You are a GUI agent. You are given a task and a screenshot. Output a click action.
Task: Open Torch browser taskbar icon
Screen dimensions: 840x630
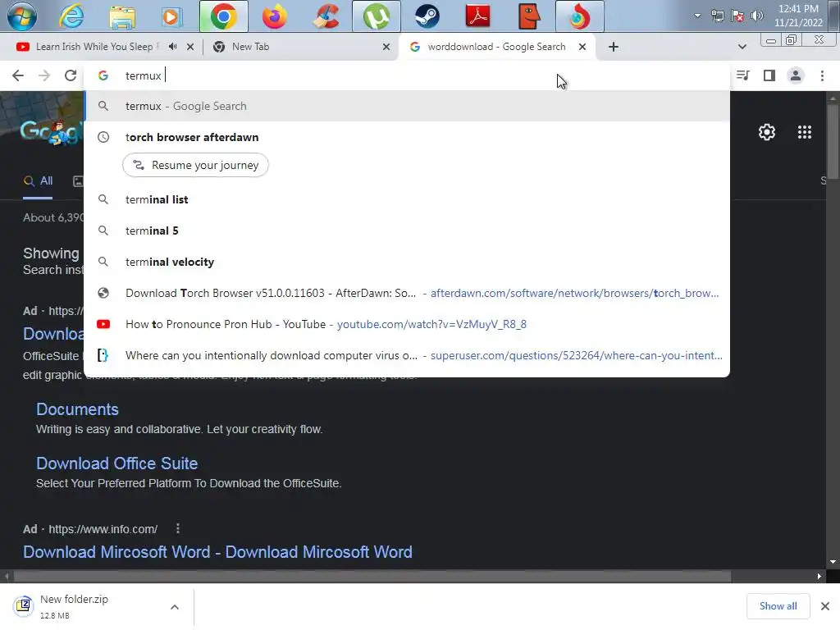(580, 16)
